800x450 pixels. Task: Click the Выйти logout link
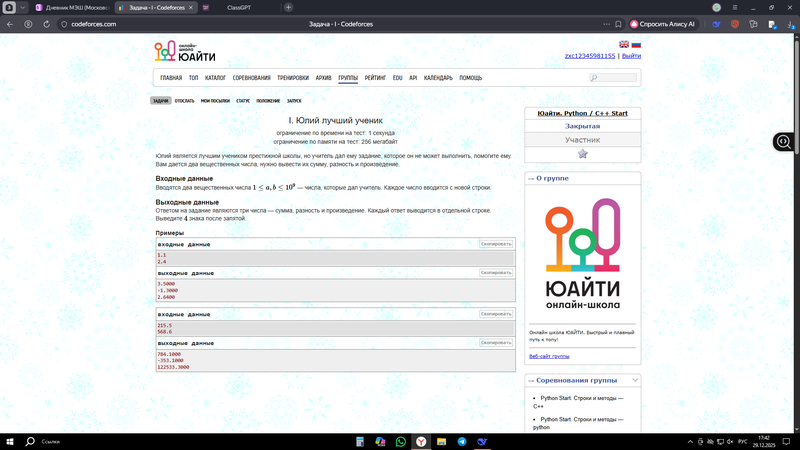(x=631, y=56)
